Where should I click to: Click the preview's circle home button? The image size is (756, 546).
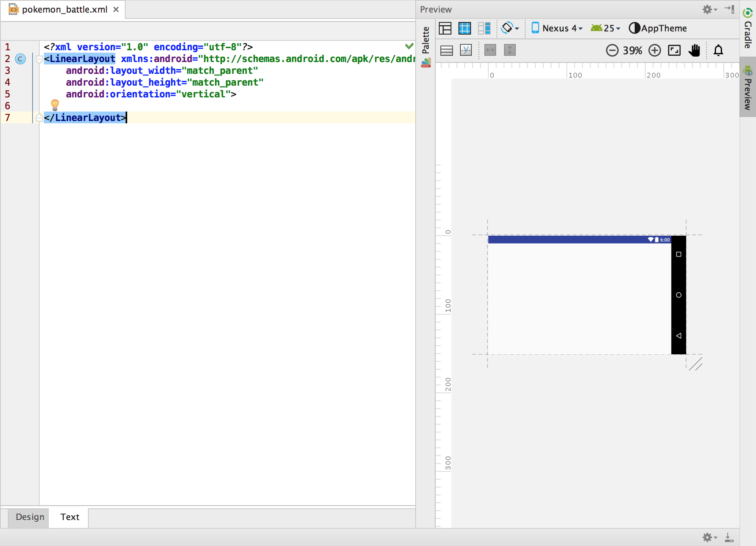(x=679, y=295)
